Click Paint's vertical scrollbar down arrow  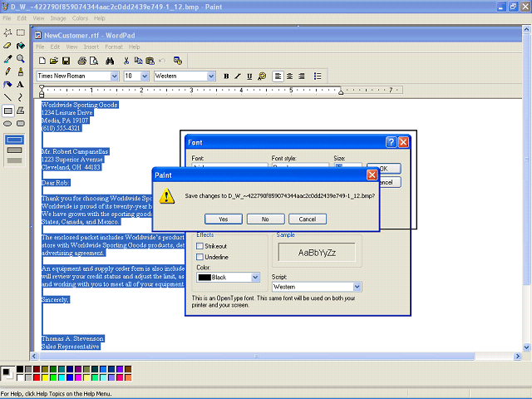pyautogui.click(x=526, y=347)
